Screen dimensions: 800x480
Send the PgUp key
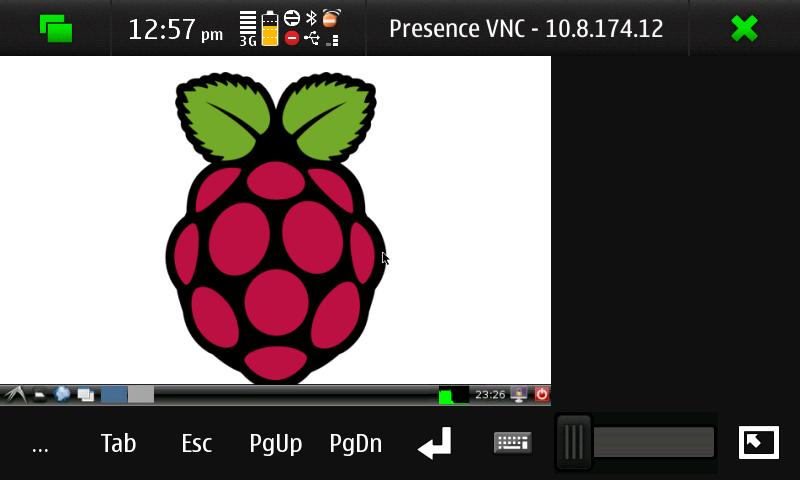[x=276, y=444]
